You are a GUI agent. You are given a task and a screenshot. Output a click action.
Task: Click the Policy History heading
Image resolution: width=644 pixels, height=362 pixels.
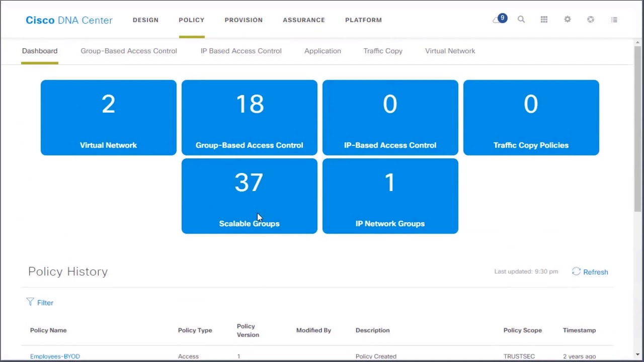[68, 271]
